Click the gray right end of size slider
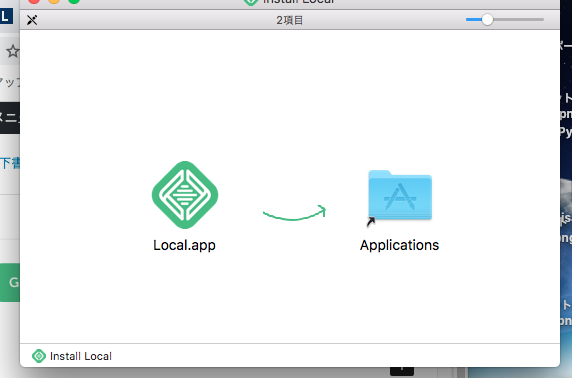This screenshot has height=378, width=572. click(x=518, y=20)
